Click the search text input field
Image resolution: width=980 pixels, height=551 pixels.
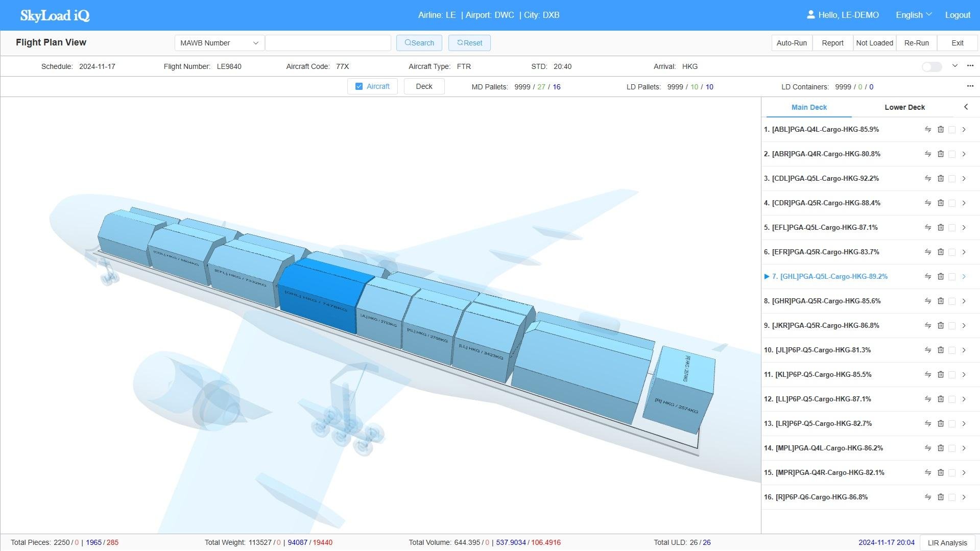tap(328, 43)
